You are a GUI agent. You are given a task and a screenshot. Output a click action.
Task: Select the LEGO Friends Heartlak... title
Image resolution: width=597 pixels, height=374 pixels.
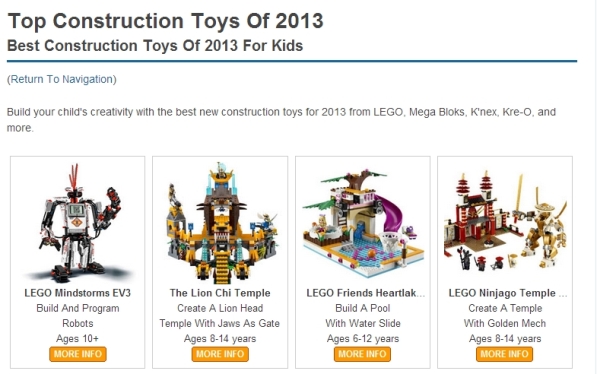(366, 293)
